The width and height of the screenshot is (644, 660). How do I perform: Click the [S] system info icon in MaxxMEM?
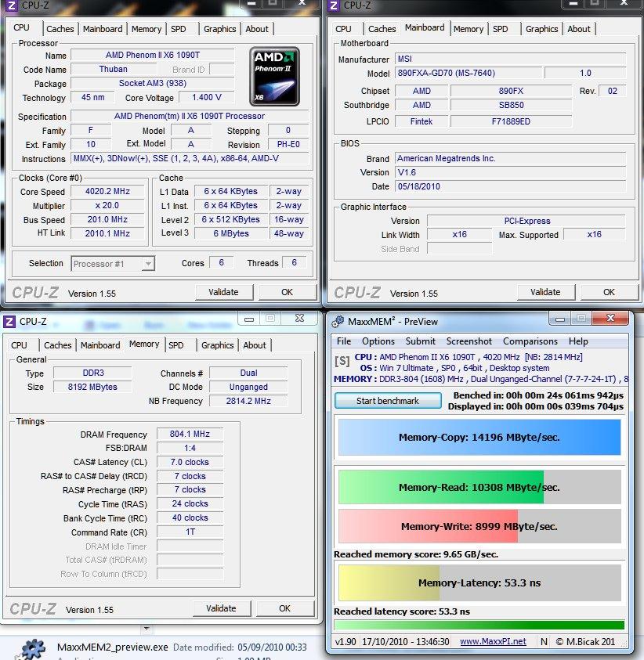pos(342,361)
